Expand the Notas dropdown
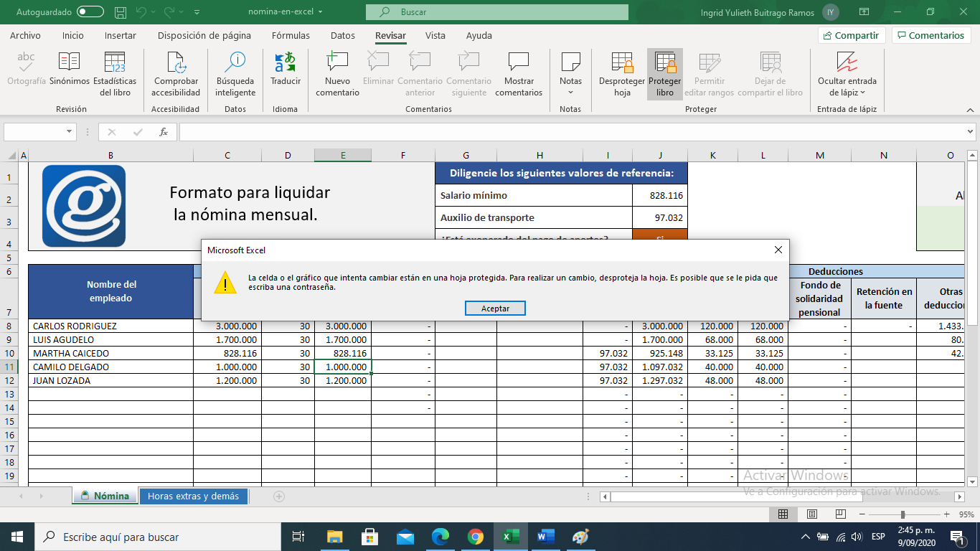The image size is (980, 551). point(571,82)
